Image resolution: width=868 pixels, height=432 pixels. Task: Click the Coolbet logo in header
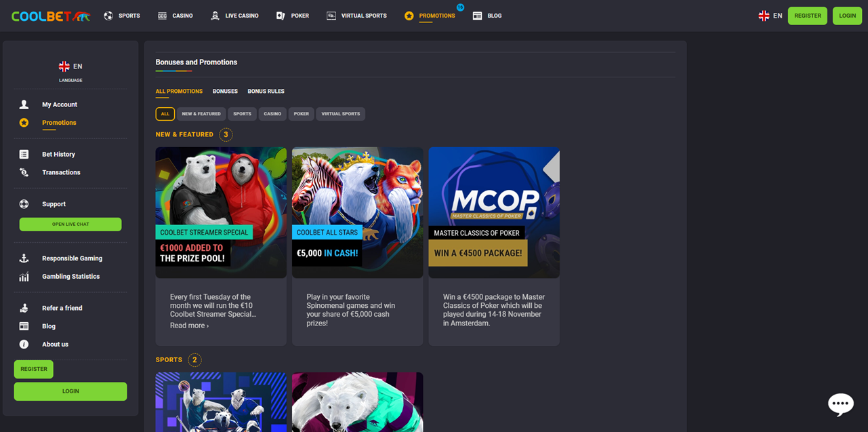click(x=51, y=16)
